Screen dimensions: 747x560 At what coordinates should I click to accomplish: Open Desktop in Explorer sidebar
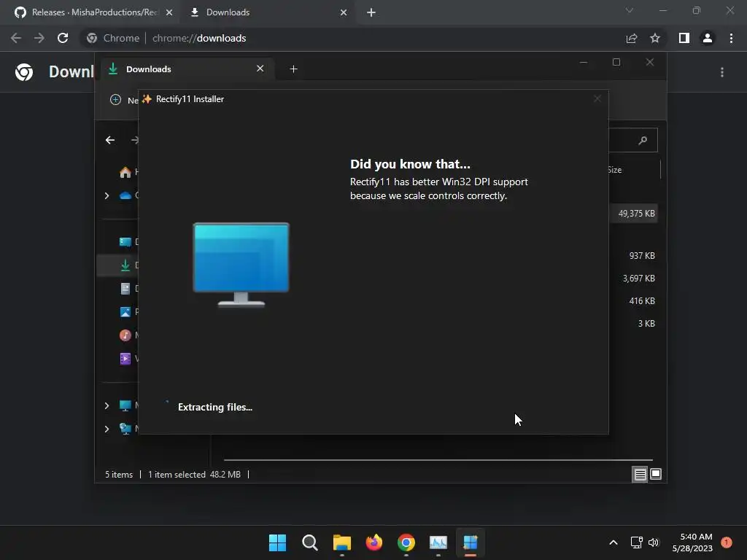[125, 242]
